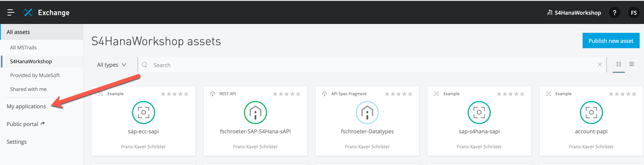Click Franz-Xaver Schröter under sap-ecc-sapi
Viewport: 644px width, 165px height.
point(143,146)
